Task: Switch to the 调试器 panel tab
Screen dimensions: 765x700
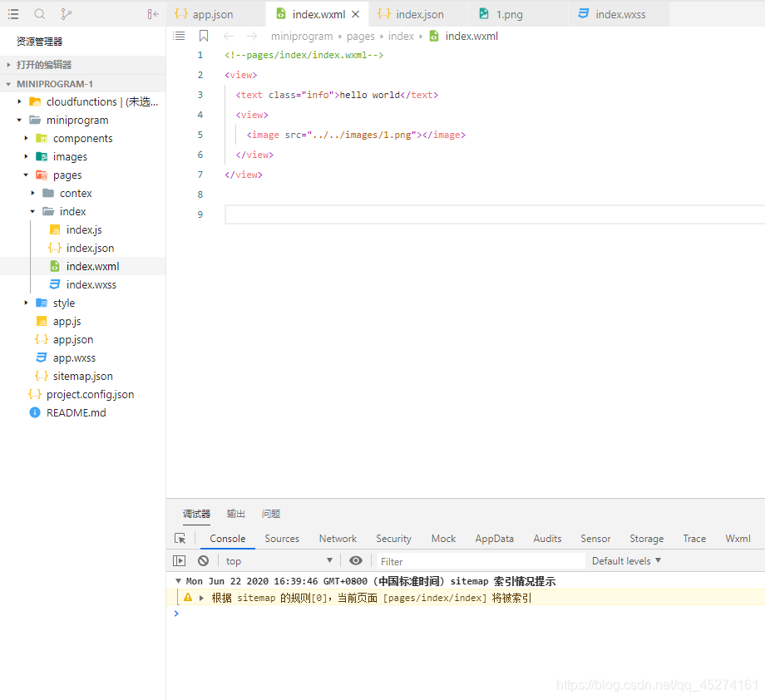Action: 196,514
